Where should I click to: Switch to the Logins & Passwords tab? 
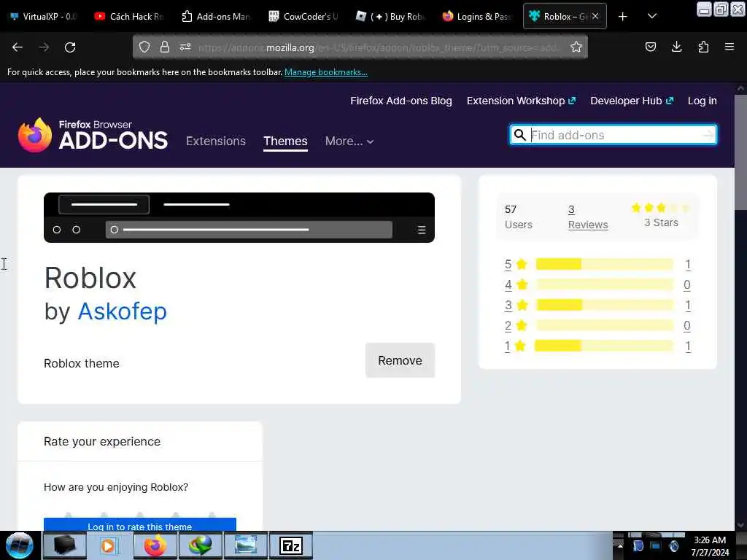476,17
